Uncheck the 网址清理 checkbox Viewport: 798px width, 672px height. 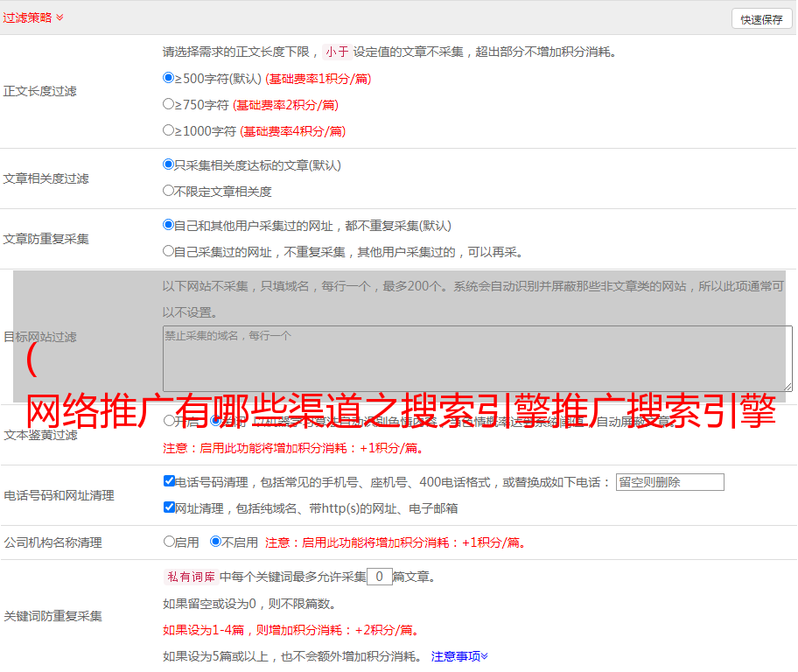[169, 507]
